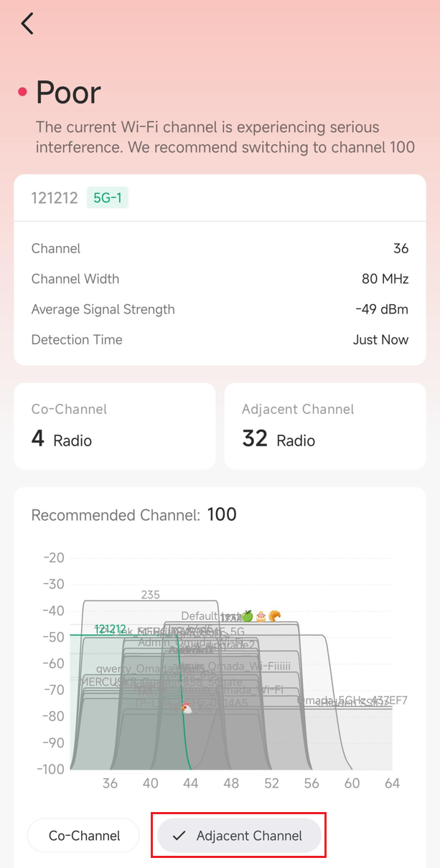
Task: Click the red Poor status dot
Action: click(x=22, y=92)
